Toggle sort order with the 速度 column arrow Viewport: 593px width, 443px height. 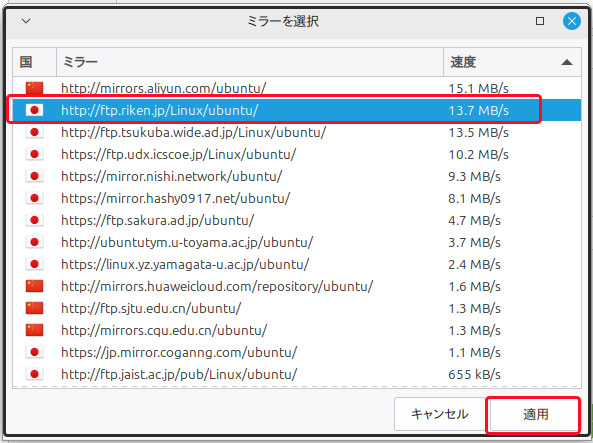pyautogui.click(x=567, y=62)
